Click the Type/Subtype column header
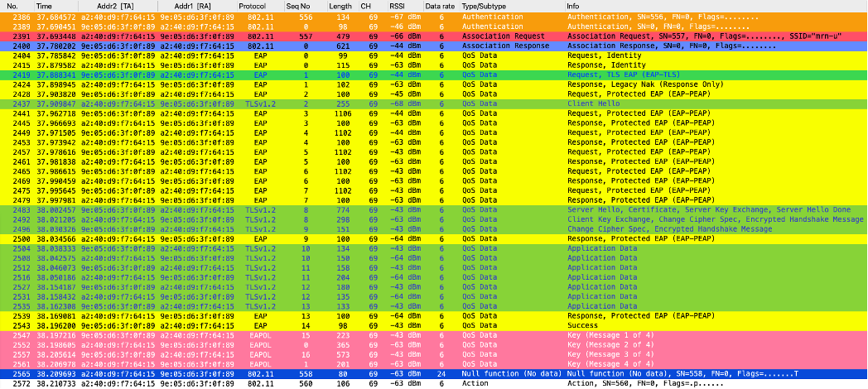The height and width of the screenshot is (389, 868). (484, 6)
